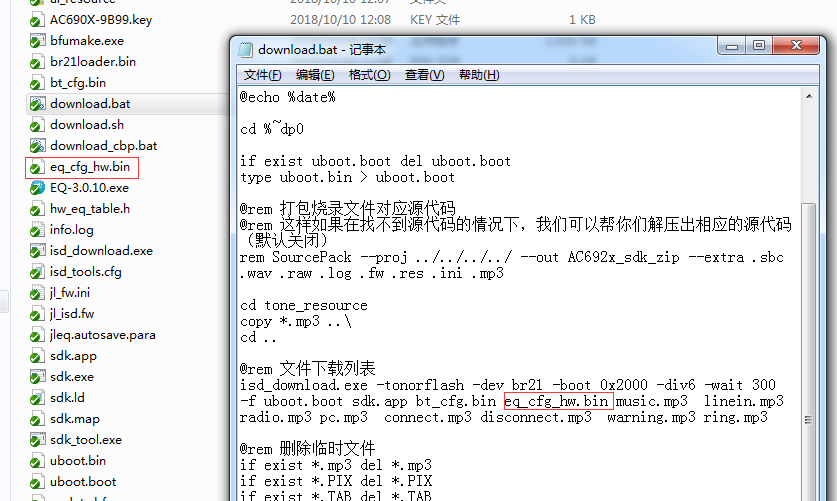The height and width of the screenshot is (501, 837).
Task: Open the 编辑(E) menu in Notepad
Action: pyautogui.click(x=315, y=75)
